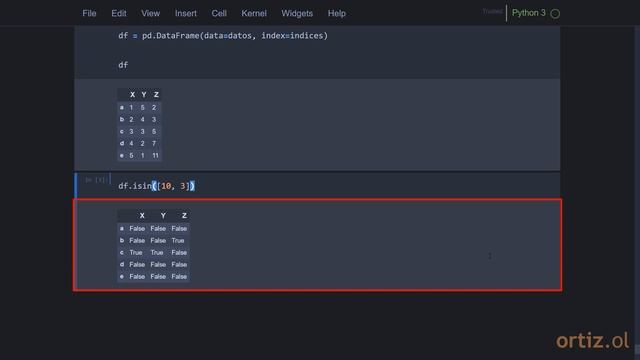The width and height of the screenshot is (640, 360).
Task: Click the Trusted notebook indicator
Action: 493,12
